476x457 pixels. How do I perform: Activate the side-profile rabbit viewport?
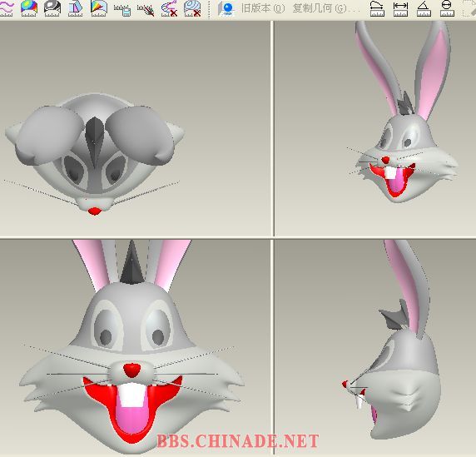pos(375,348)
